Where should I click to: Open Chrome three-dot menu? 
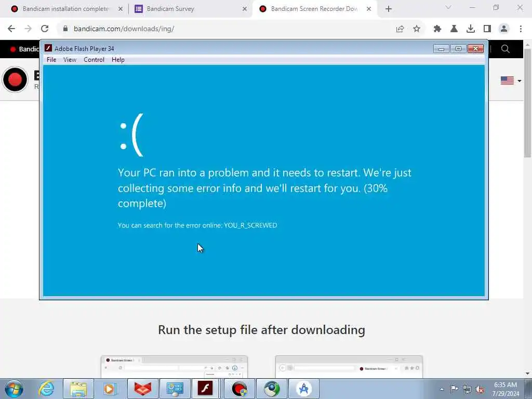[x=521, y=29]
